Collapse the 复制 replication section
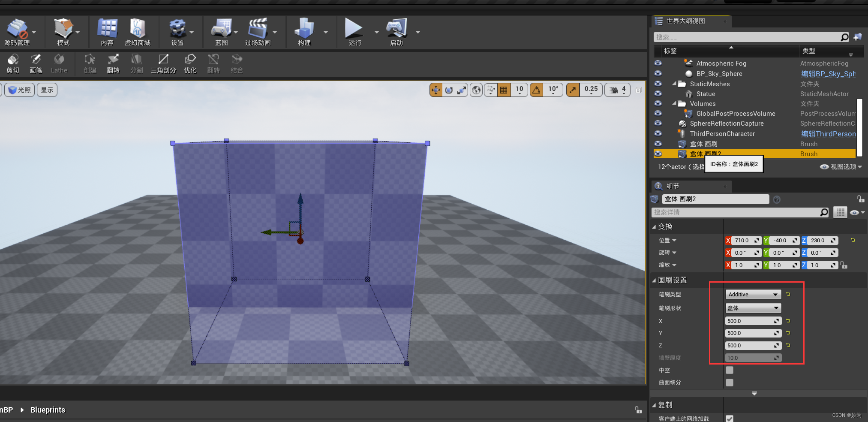 pos(654,405)
